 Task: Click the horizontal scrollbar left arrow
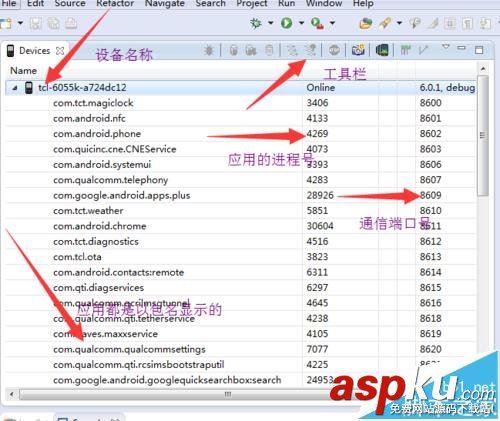(12, 395)
